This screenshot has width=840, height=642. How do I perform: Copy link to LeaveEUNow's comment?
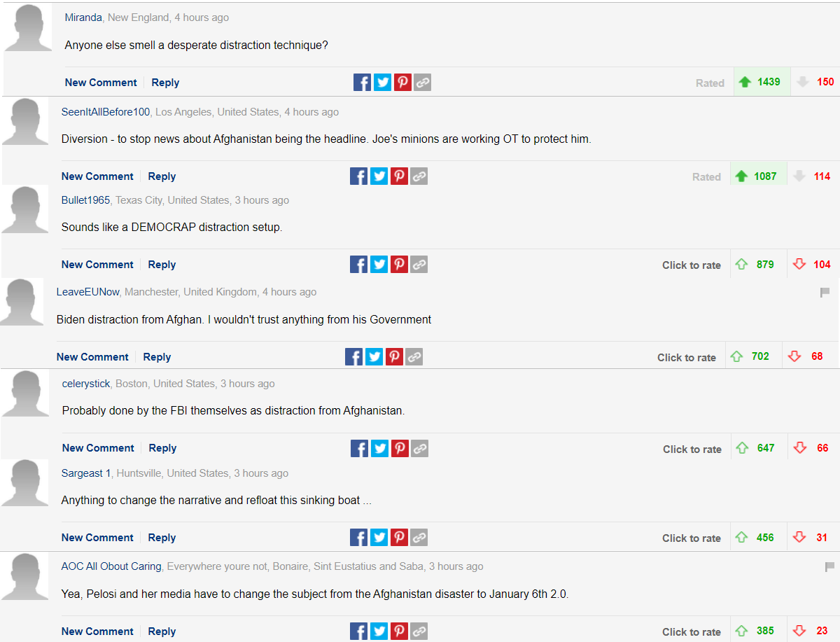point(414,357)
